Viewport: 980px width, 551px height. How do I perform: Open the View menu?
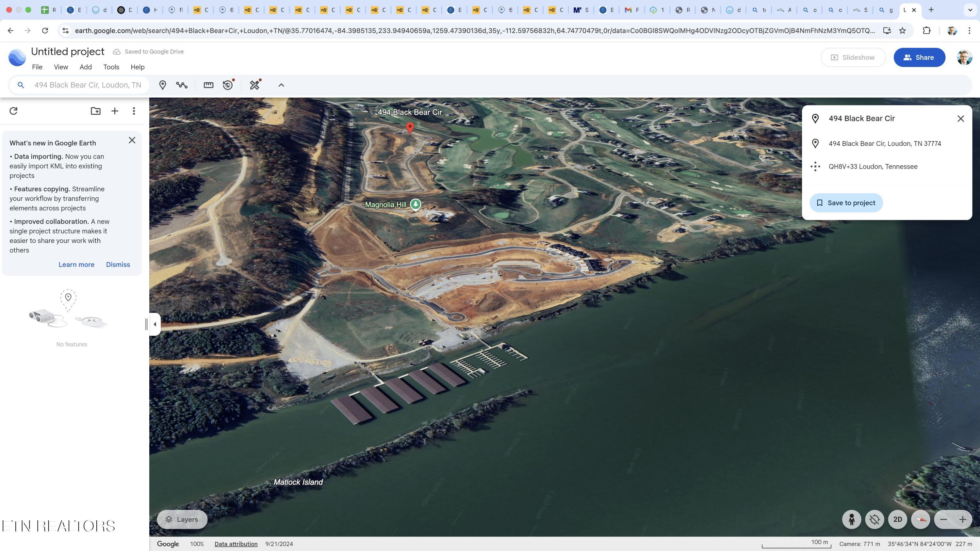click(x=61, y=67)
